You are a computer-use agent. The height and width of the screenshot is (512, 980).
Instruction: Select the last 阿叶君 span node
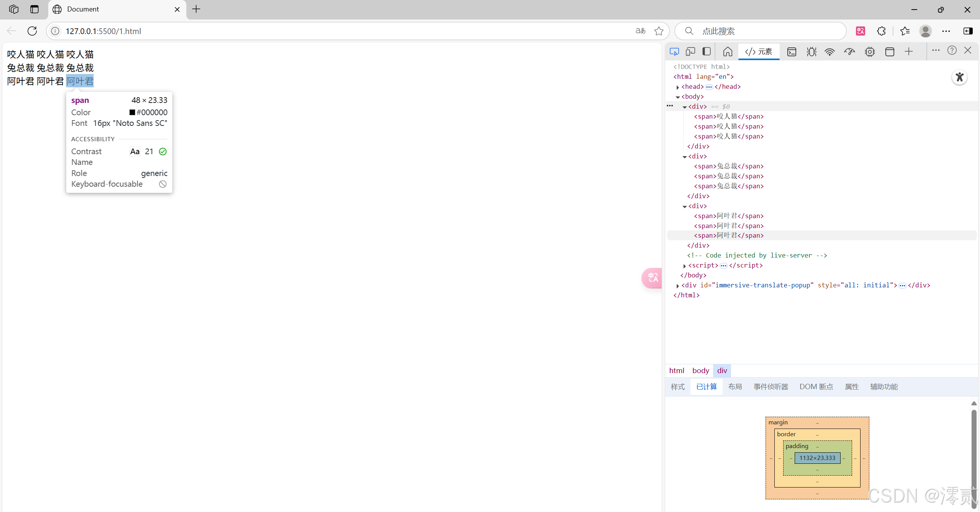[x=728, y=235]
